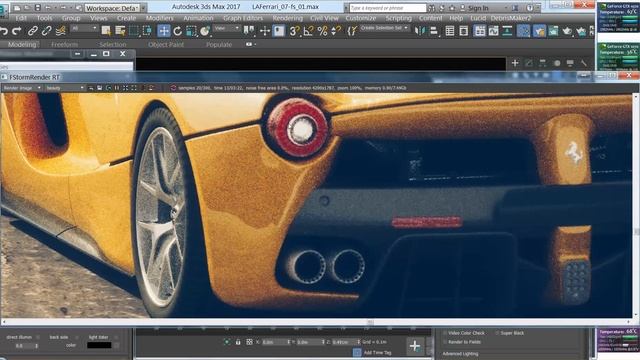Open Rendered Frame Window icon
Image resolution: width=640 pixels, height=360 pixels.
tap(553, 31)
